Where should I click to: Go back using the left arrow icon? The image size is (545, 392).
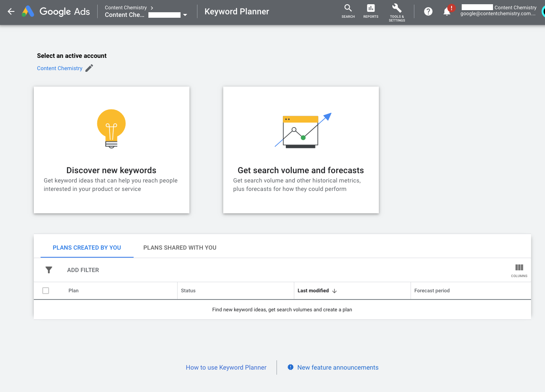click(x=11, y=12)
